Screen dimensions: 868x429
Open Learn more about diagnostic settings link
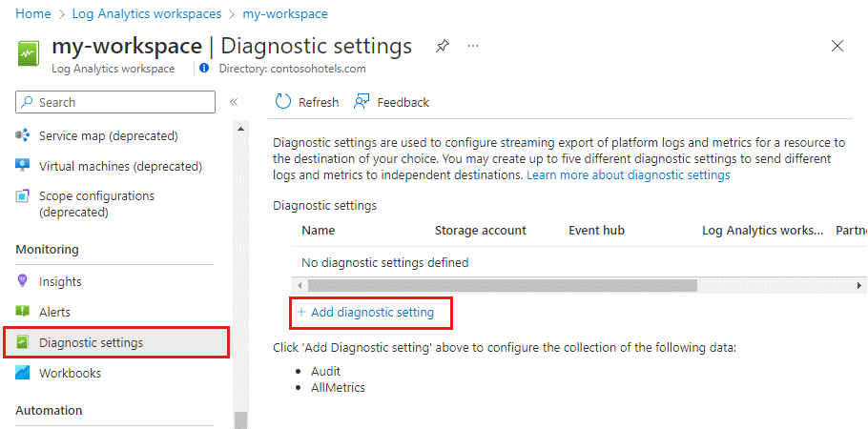[628, 175]
